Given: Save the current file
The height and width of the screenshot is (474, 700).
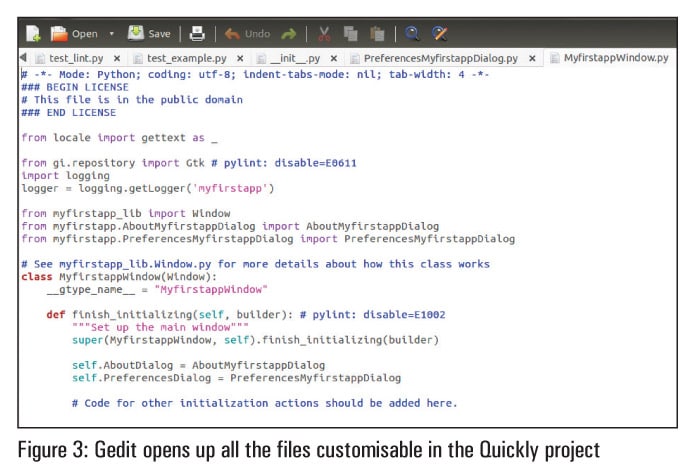Looking at the screenshot, I should click(x=149, y=33).
